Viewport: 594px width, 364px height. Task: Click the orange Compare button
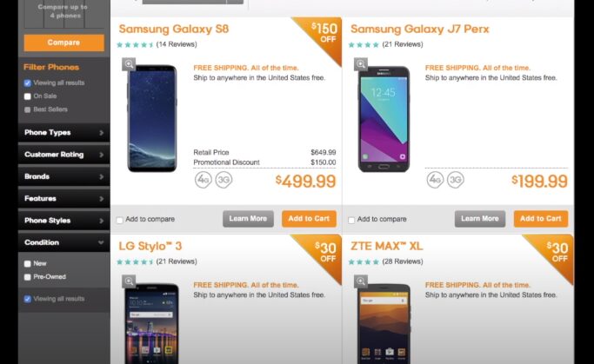[64, 43]
